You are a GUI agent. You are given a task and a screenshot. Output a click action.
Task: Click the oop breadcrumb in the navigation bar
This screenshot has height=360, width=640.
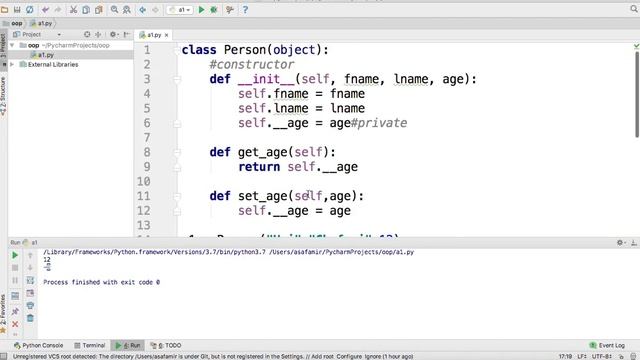pos(13,23)
